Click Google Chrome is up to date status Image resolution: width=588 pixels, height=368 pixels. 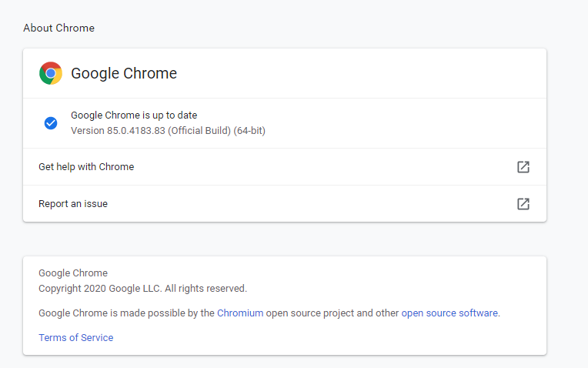[x=134, y=115]
